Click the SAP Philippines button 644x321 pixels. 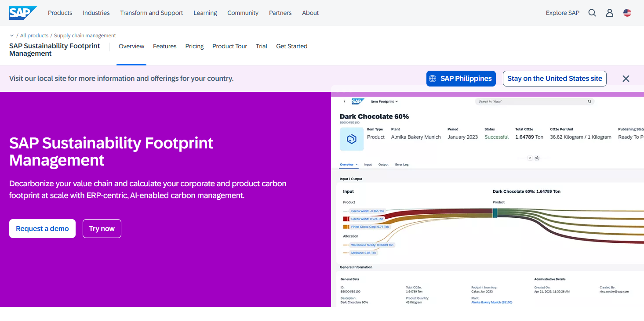tap(461, 79)
